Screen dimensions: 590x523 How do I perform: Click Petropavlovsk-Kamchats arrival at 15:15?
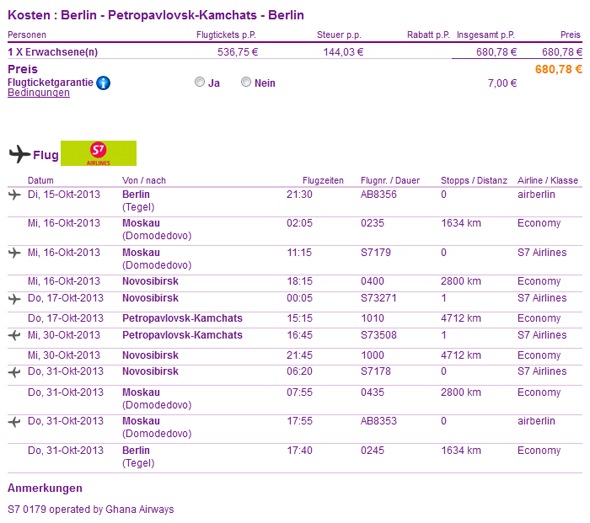coord(182,318)
